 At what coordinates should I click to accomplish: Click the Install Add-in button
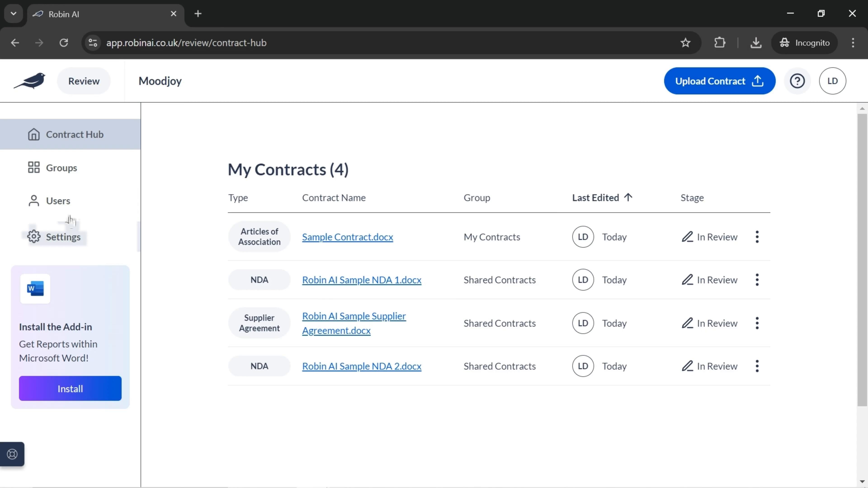tap(70, 389)
